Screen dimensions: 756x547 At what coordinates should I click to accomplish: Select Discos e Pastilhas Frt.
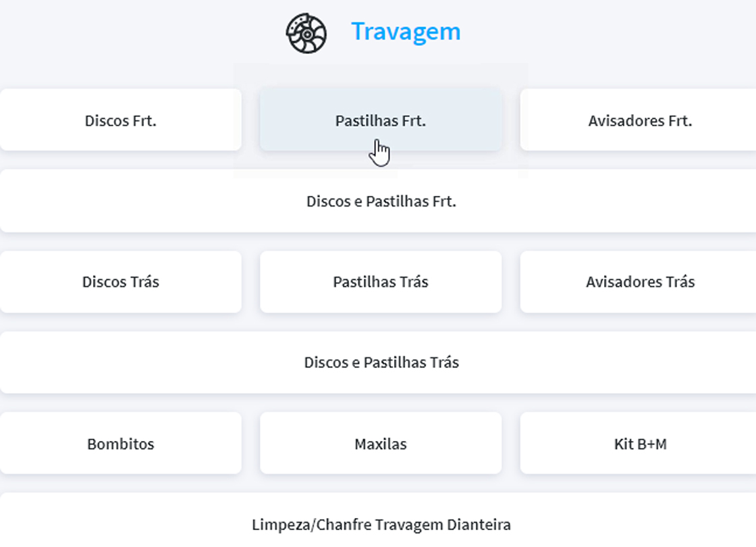coord(381,201)
